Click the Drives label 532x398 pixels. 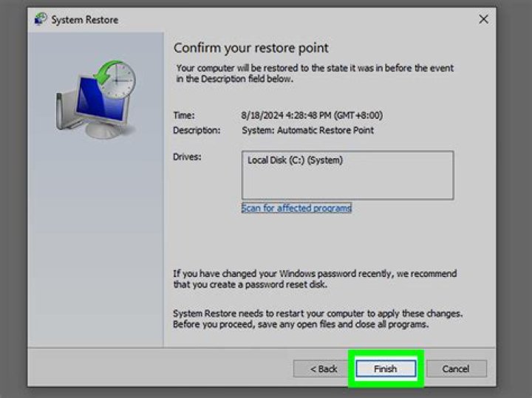tap(187, 157)
